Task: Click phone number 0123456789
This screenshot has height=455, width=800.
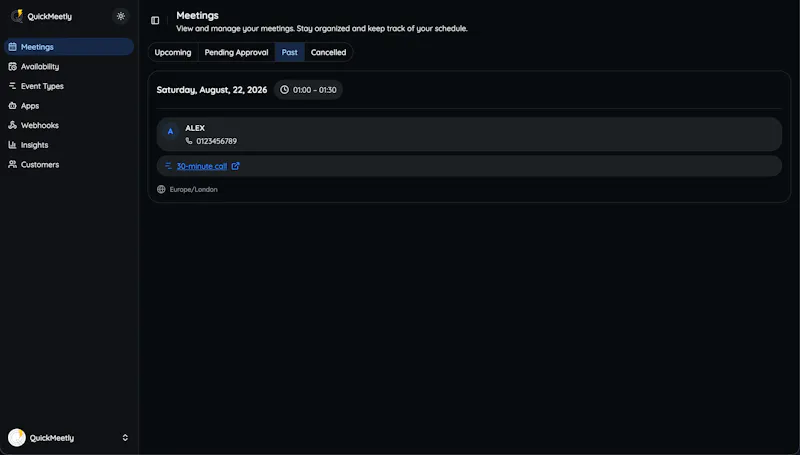Action: (x=216, y=141)
